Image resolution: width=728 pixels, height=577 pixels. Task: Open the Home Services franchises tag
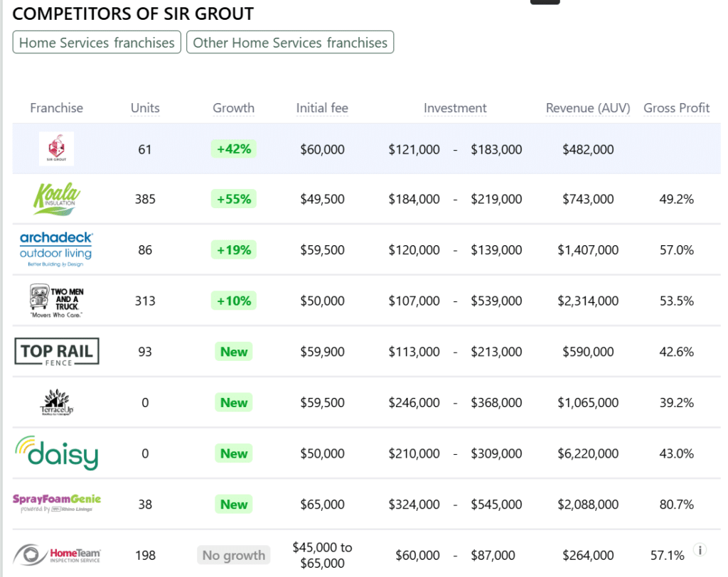click(x=97, y=42)
